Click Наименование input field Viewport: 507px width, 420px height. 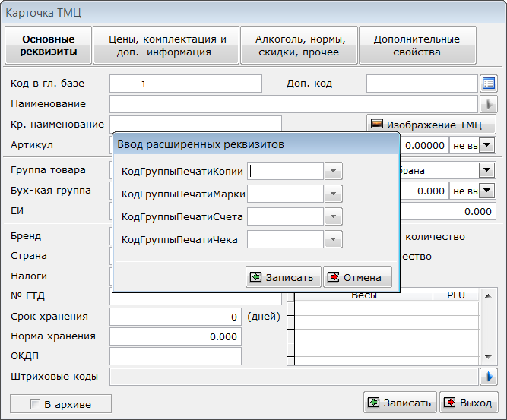[x=293, y=104]
